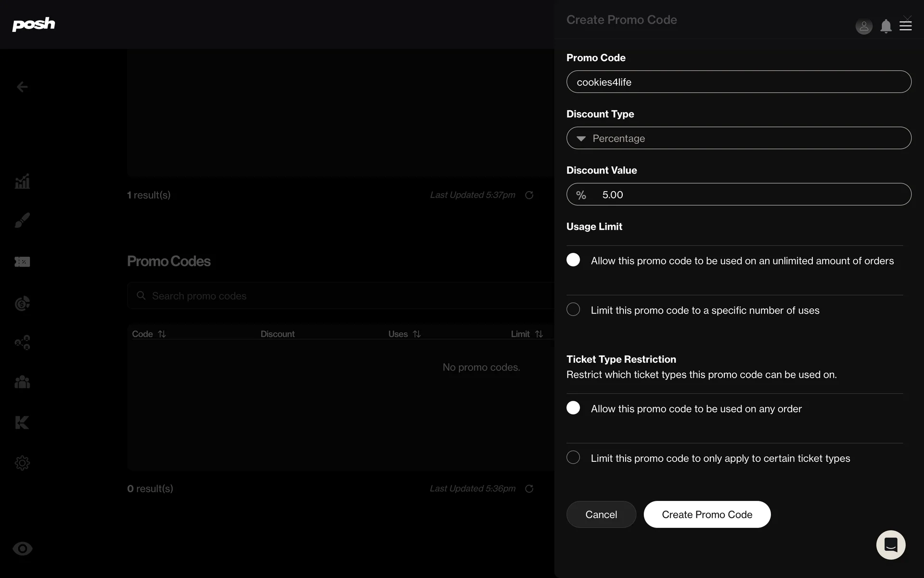The height and width of the screenshot is (578, 924).
Task: Toggle the eye preview icon
Action: coord(22,549)
